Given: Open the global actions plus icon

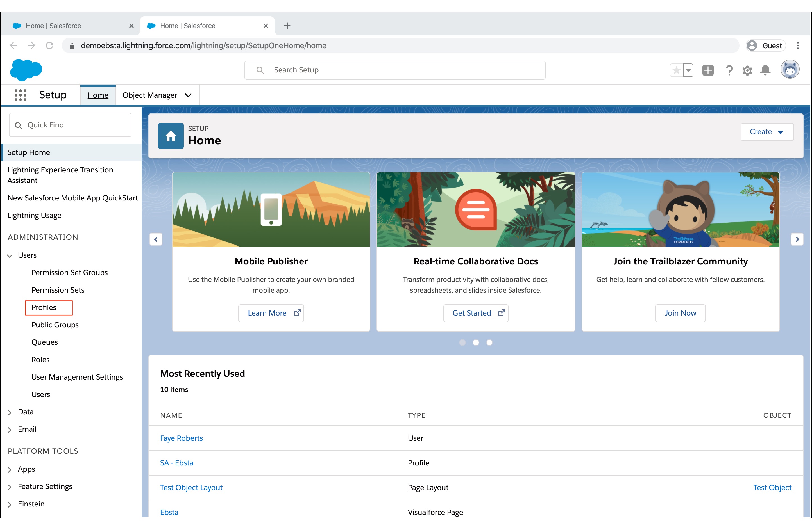Looking at the screenshot, I should (x=708, y=70).
